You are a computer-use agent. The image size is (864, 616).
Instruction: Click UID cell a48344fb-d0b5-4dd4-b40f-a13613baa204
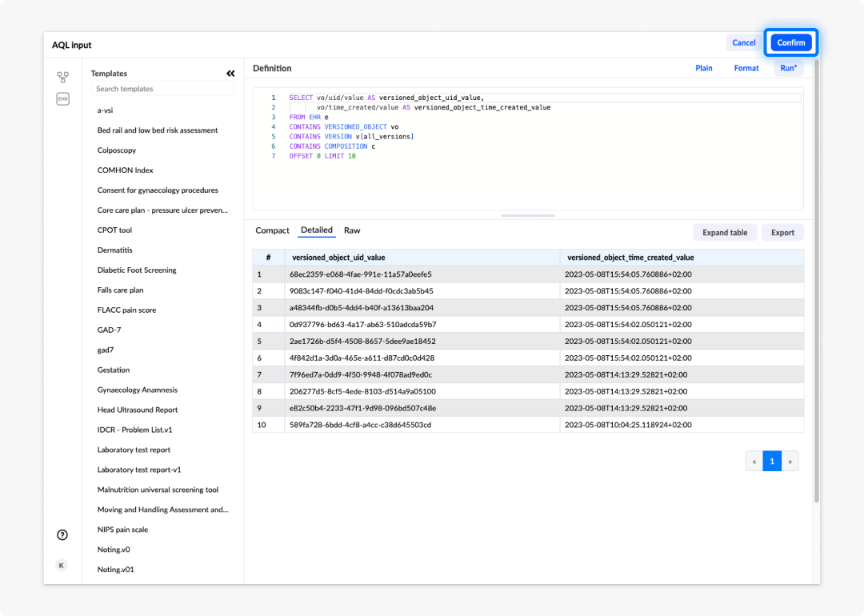[x=422, y=308]
